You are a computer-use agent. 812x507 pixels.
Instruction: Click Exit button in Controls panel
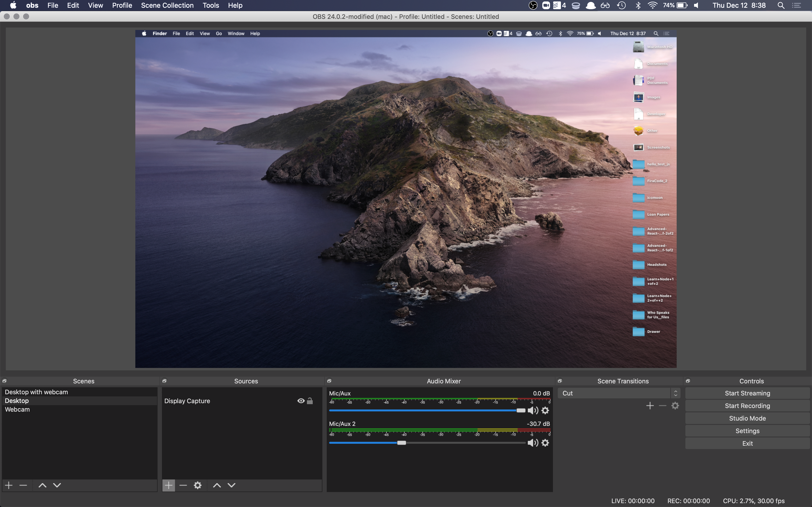click(x=748, y=443)
